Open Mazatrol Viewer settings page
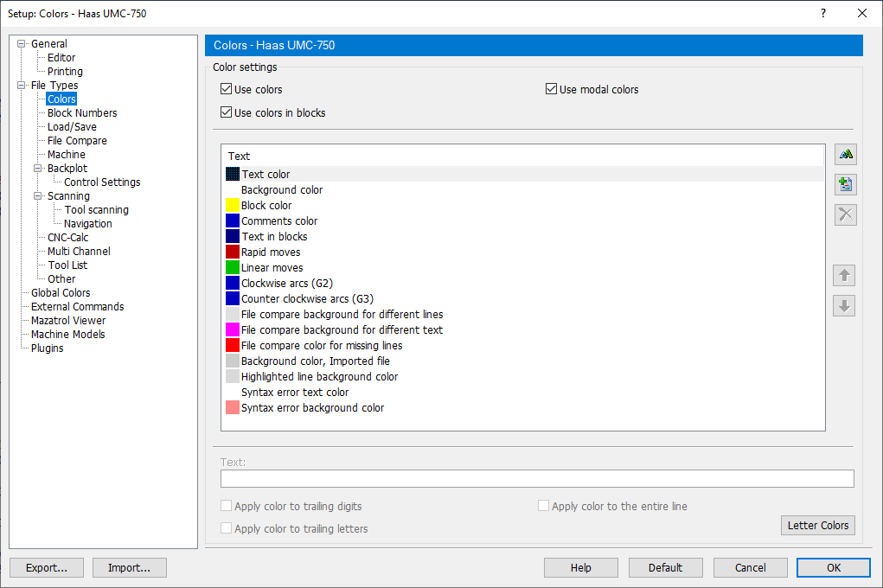Viewport: 883px width, 588px height. tap(68, 321)
